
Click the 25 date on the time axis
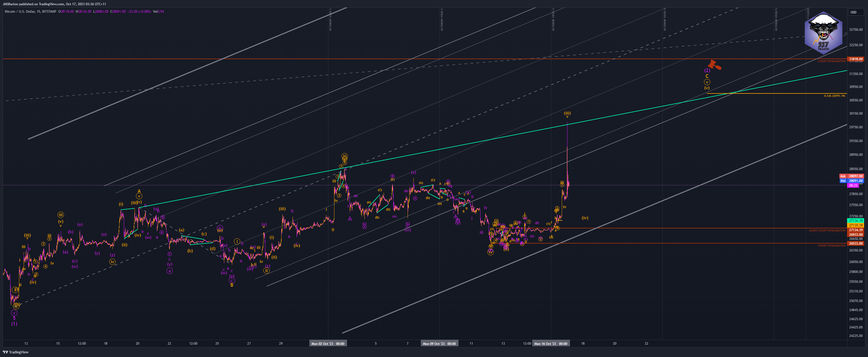(217, 344)
